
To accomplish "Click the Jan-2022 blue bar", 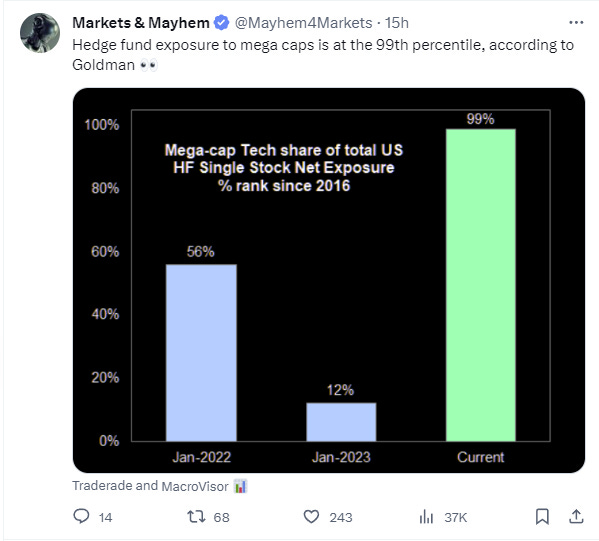I will point(201,353).
